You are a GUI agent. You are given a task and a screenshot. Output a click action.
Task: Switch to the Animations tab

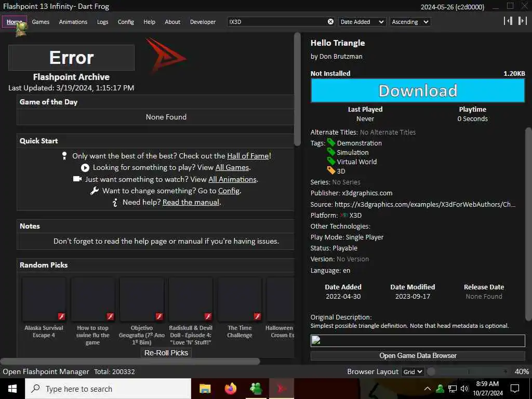[73, 22]
